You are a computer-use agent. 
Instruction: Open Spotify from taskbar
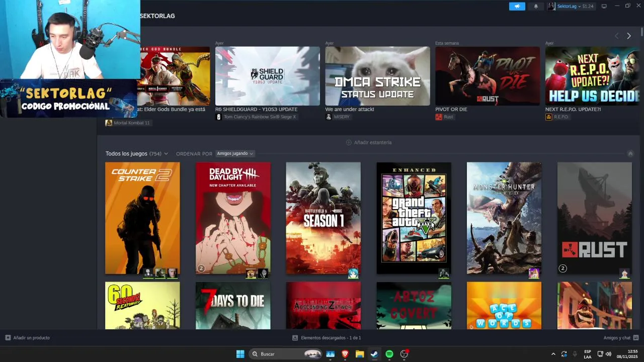tap(389, 354)
